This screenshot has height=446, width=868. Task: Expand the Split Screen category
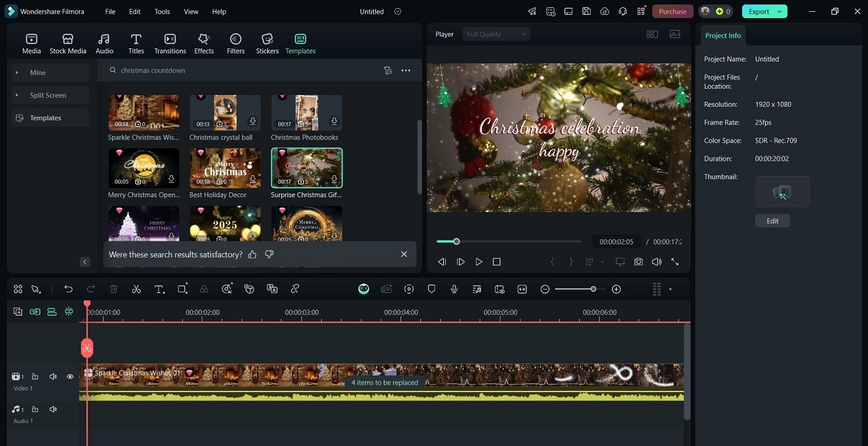[x=50, y=95]
